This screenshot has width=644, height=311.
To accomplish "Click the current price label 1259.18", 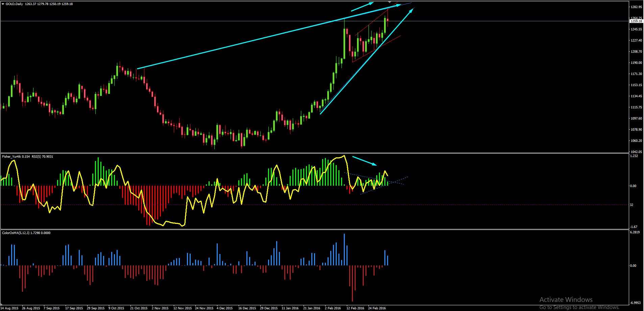I will click(x=636, y=21).
